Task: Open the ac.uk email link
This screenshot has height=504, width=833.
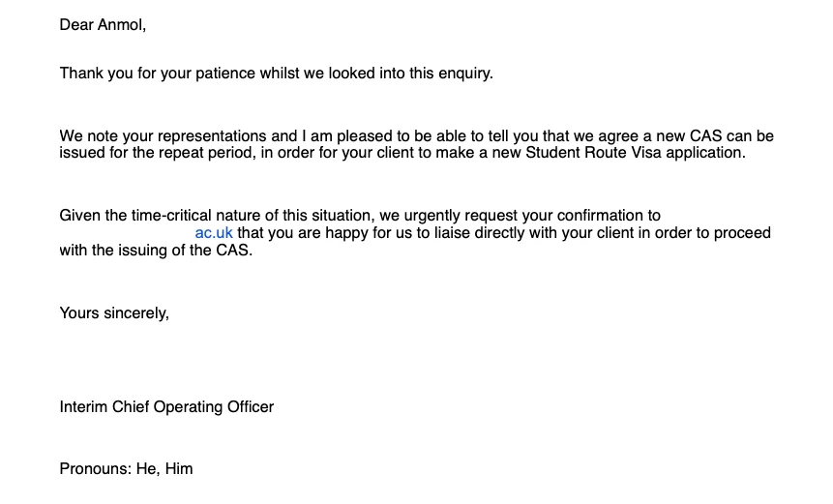Action: pyautogui.click(x=214, y=233)
